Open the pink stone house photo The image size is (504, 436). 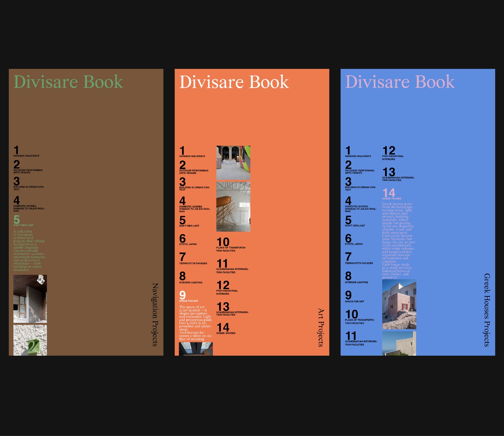(399, 304)
